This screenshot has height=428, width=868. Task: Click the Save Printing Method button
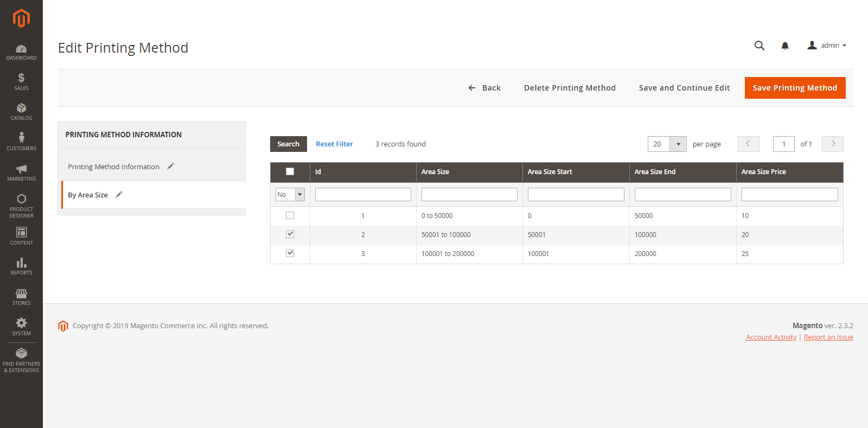pos(795,88)
